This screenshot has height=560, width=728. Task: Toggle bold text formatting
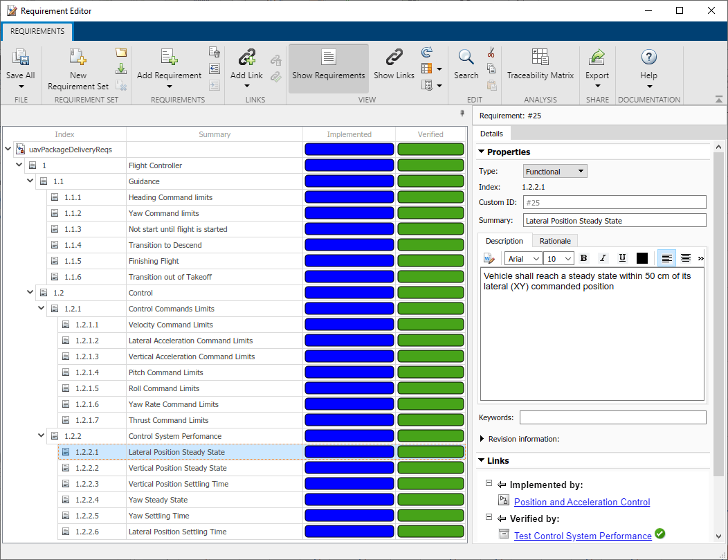click(x=583, y=258)
